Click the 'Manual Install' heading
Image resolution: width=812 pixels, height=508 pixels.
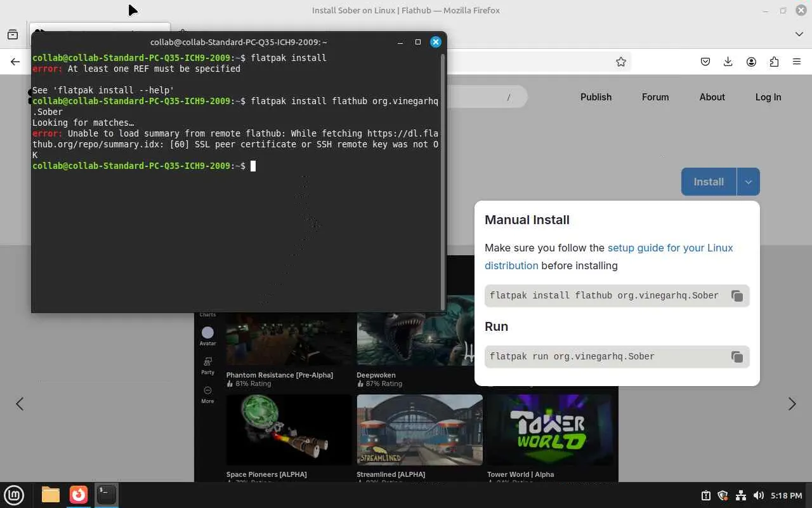[527, 220]
